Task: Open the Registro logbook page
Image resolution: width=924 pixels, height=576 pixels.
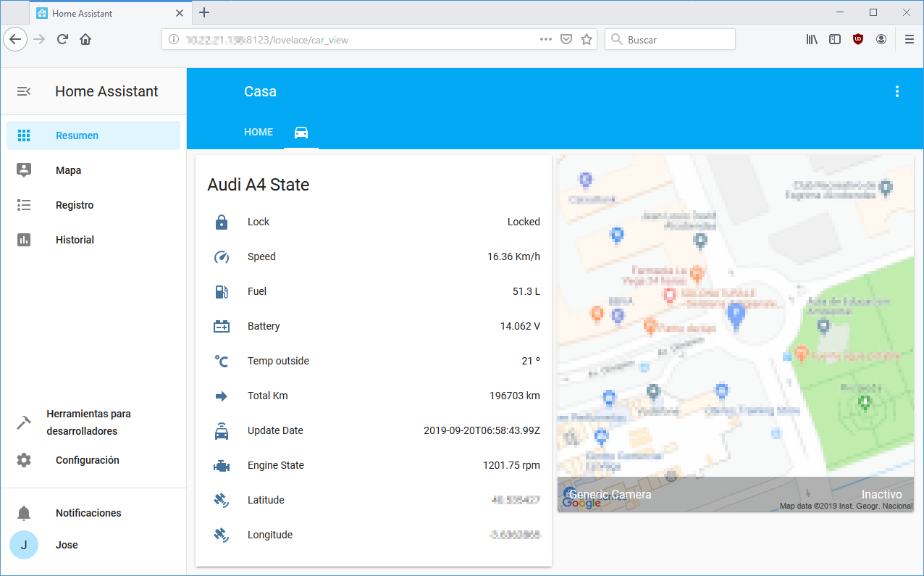Action: tap(93, 205)
